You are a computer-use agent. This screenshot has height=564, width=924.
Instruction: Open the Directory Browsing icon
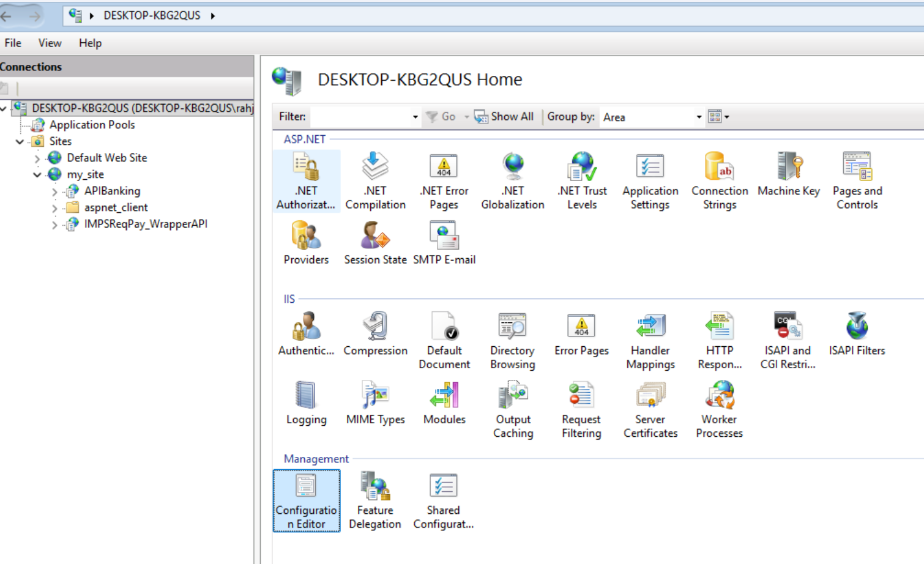tap(512, 341)
